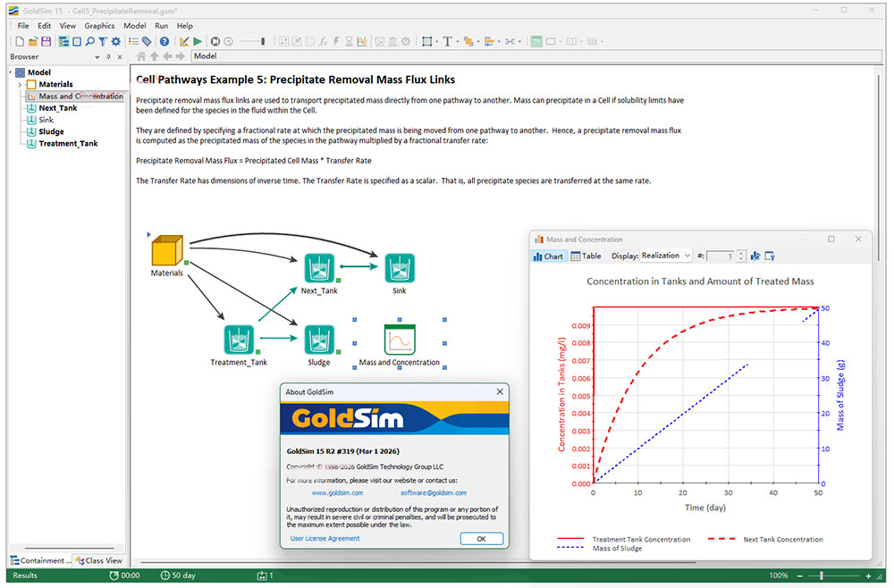Viewport: 894px width, 588px height.
Task: Select the Text tool T icon
Action: (448, 41)
